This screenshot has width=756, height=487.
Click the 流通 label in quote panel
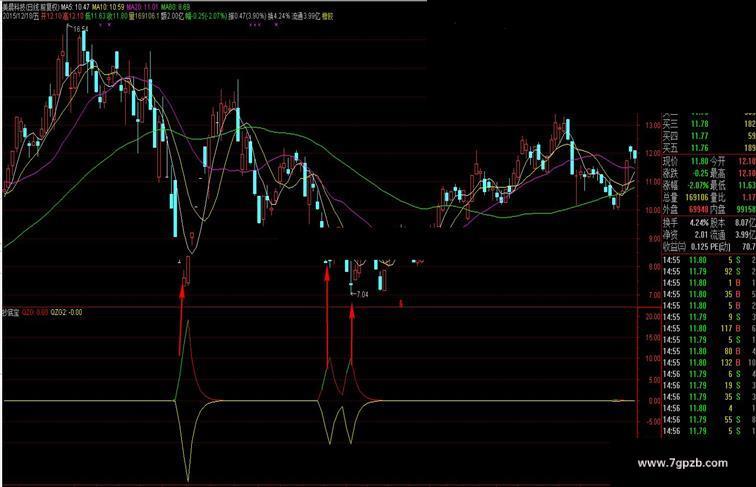point(717,235)
